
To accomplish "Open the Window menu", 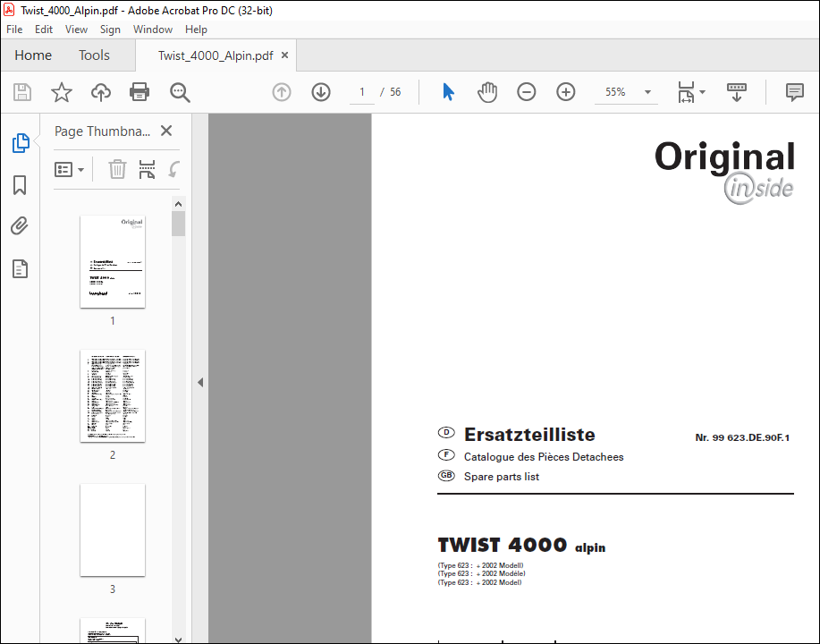I will 153,30.
